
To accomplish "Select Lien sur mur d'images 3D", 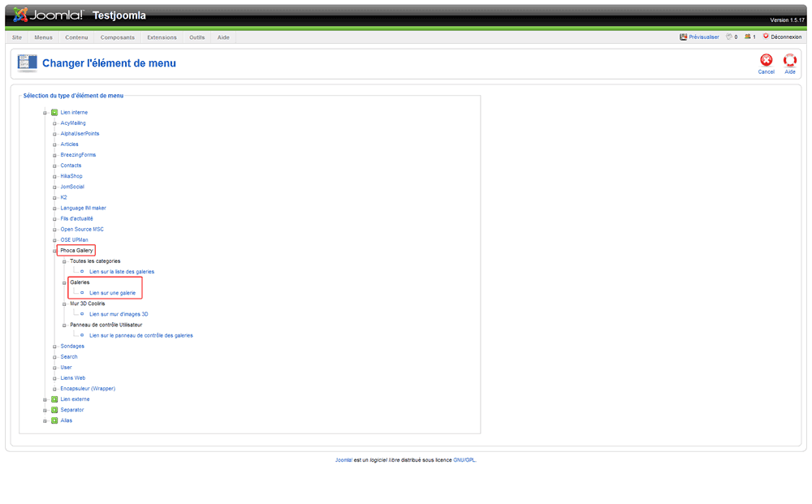I will [x=119, y=314].
